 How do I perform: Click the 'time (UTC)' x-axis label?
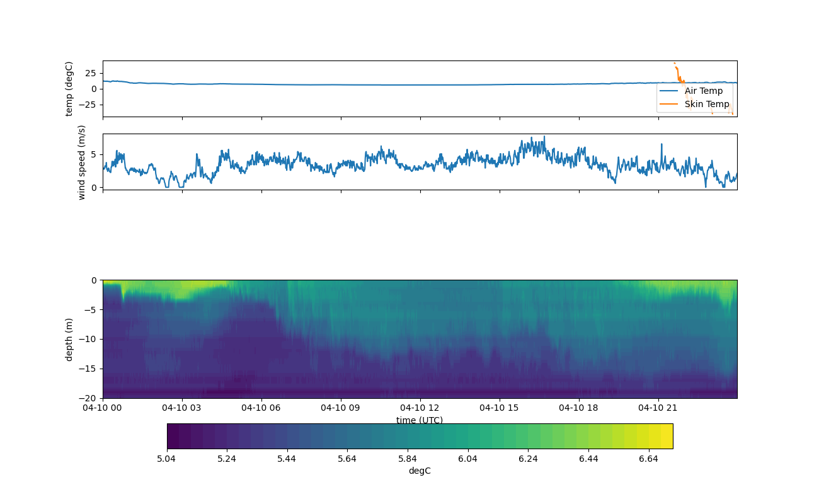tap(419, 420)
